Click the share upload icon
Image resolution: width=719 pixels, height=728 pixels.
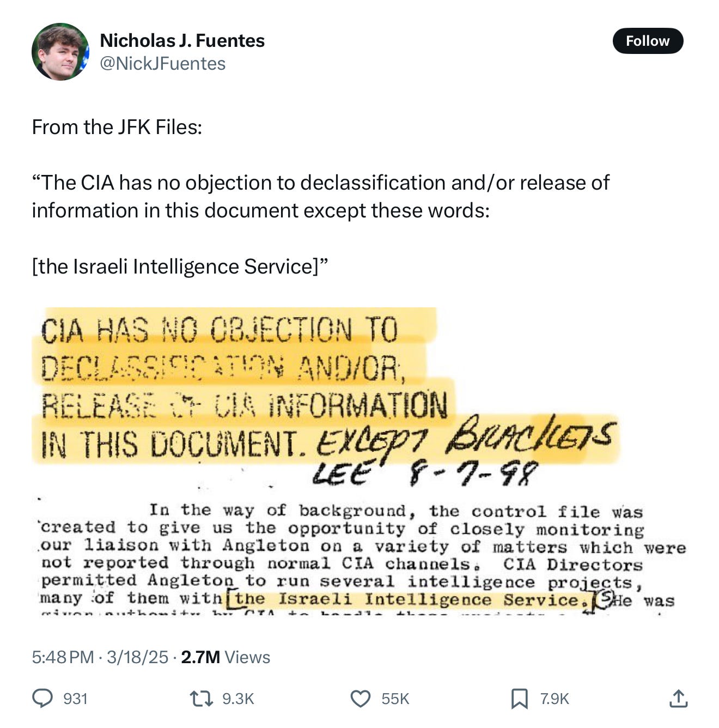pyautogui.click(x=678, y=698)
